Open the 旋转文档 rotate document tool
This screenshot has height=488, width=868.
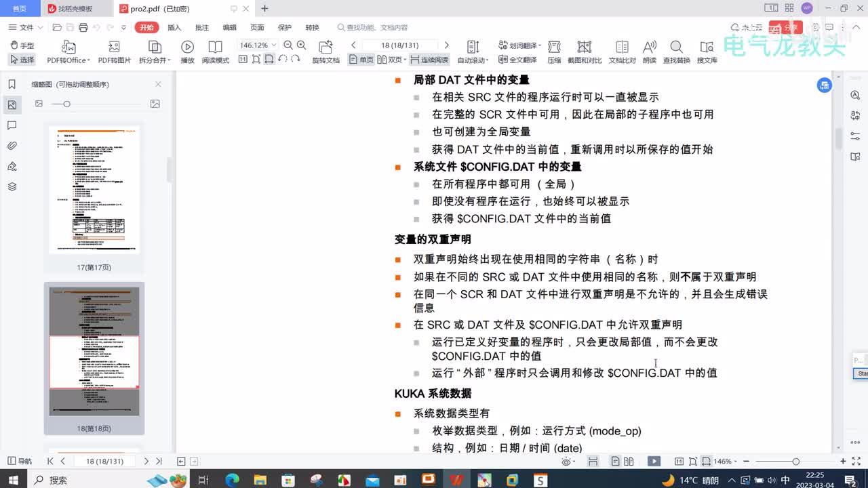coord(325,52)
